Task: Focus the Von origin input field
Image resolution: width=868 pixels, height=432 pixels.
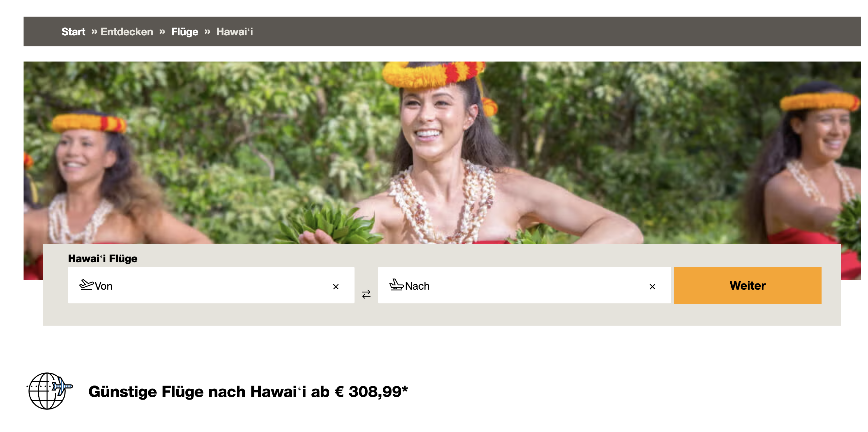Action: point(211,285)
